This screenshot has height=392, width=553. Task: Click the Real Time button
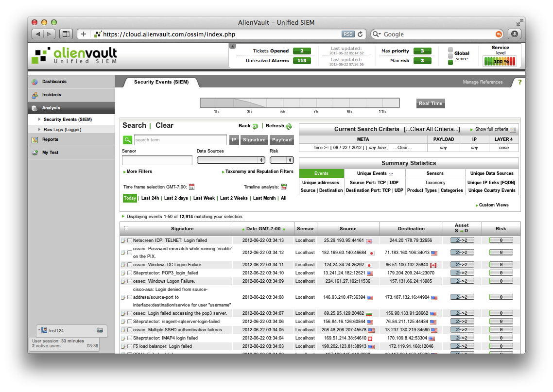tap(430, 103)
